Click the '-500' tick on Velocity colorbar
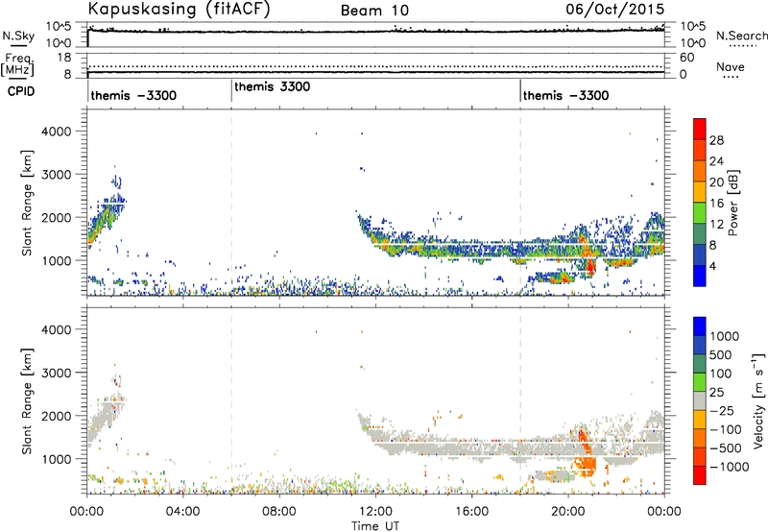 coord(726,447)
